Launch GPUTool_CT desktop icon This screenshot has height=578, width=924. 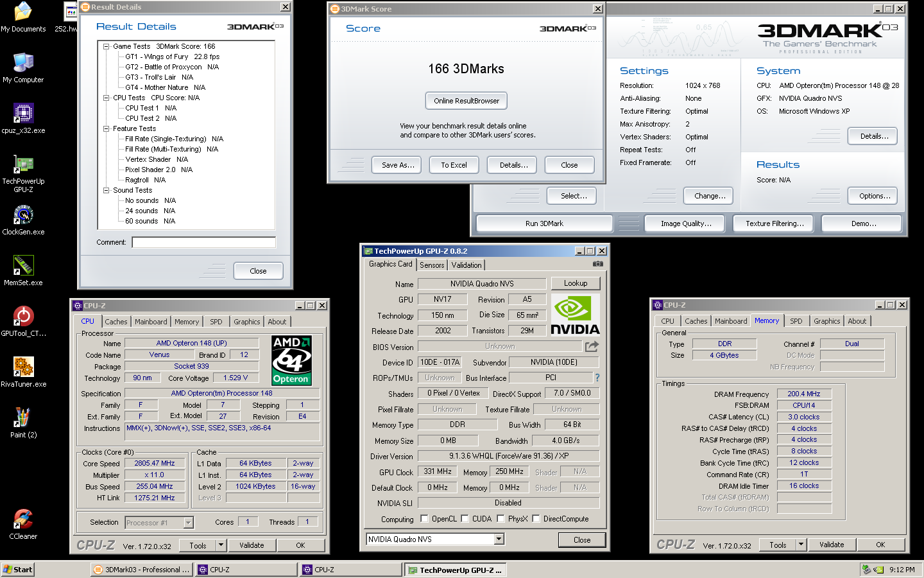click(x=23, y=321)
